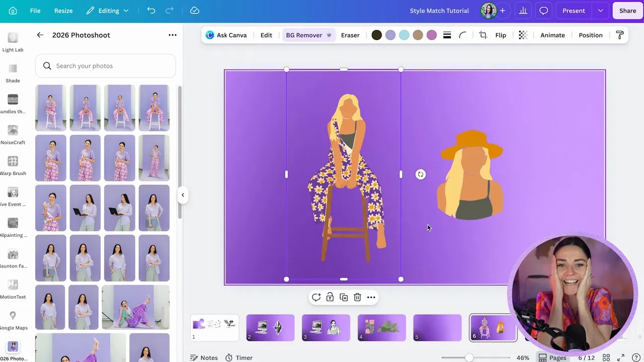The image size is (644, 362).
Task: Enter fullscreen presentation view
Action: coord(621,357)
